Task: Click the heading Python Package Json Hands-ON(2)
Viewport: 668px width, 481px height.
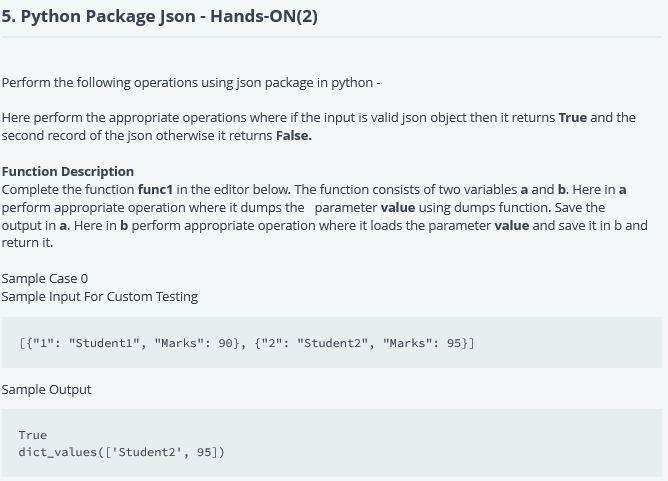Action: click(159, 17)
